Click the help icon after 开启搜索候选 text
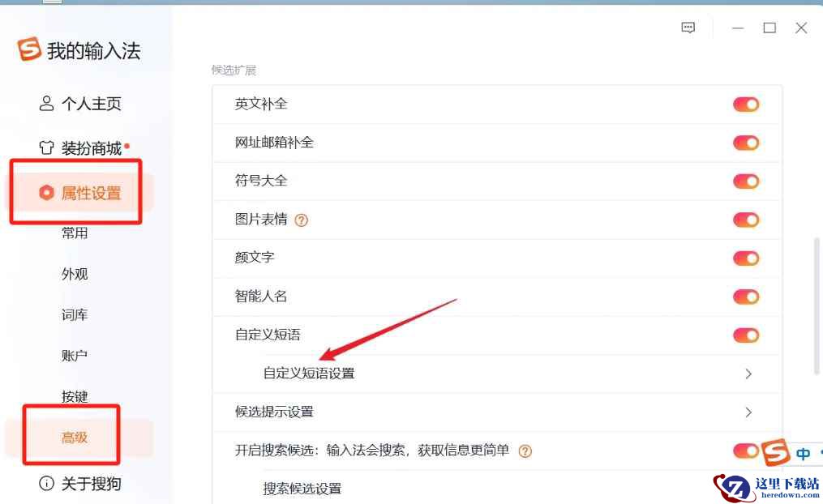Image resolution: width=823 pixels, height=504 pixels. coord(525,451)
